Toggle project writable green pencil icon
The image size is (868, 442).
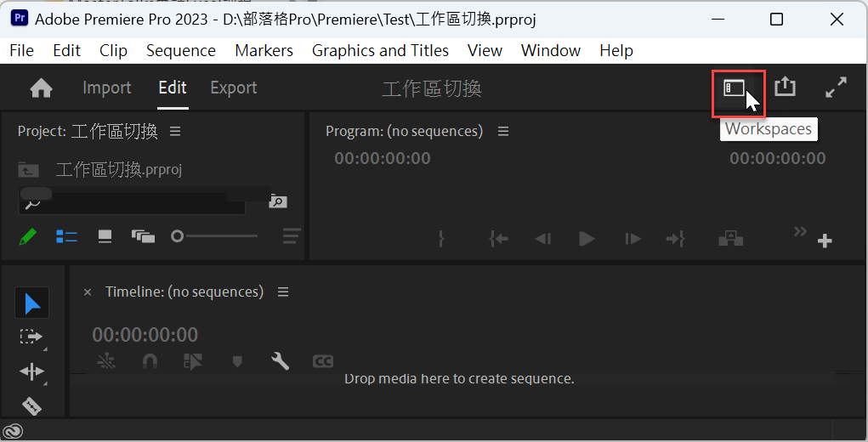coord(28,237)
